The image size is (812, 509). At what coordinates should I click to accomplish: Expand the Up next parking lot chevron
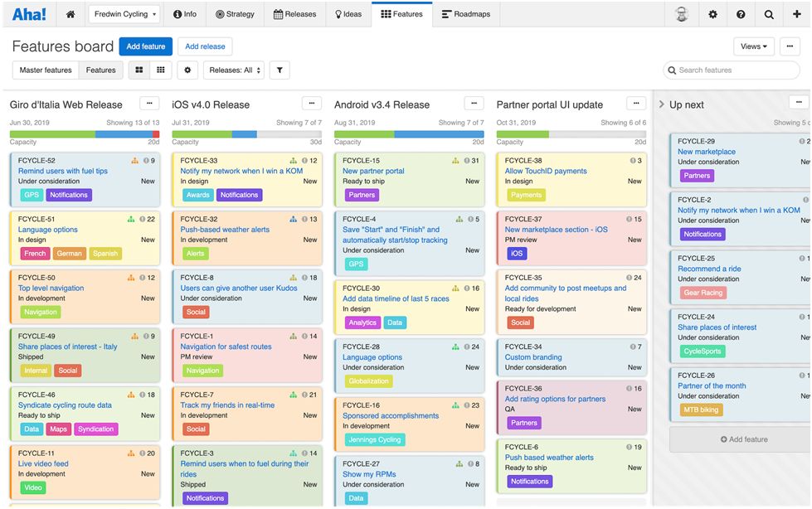[x=661, y=104]
